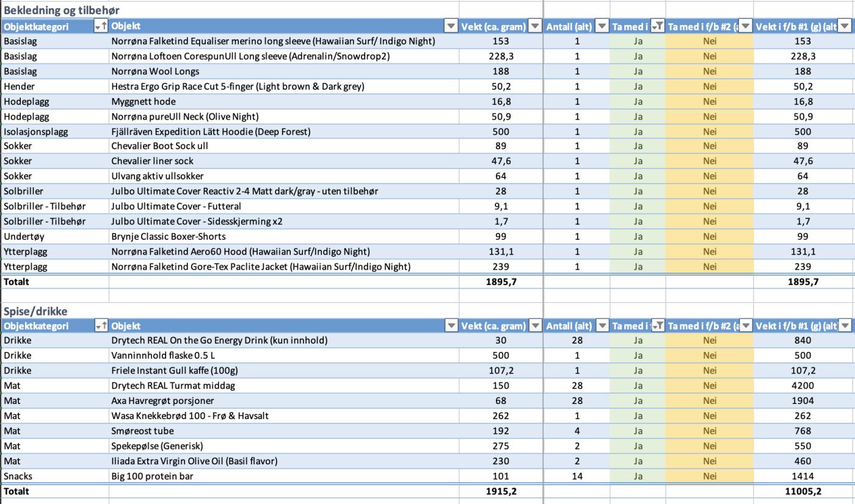Open the 'Ta med i f/b #2' filter in the Bekledning table
This screenshot has width=855, height=504.
(x=745, y=26)
